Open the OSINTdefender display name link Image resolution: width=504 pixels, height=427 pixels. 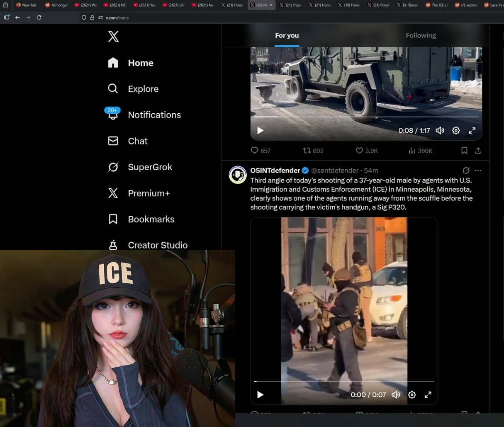tap(275, 171)
